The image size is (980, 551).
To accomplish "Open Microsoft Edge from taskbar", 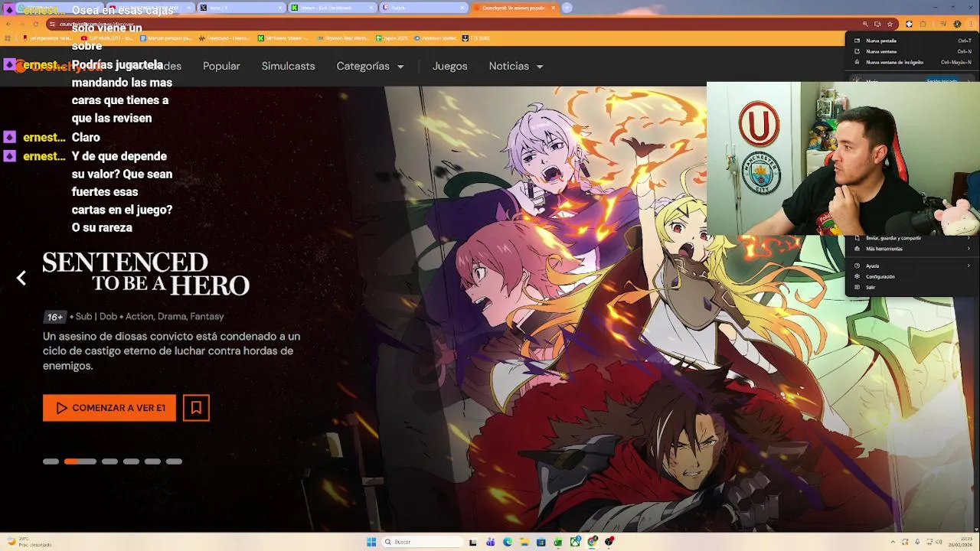I will (507, 542).
